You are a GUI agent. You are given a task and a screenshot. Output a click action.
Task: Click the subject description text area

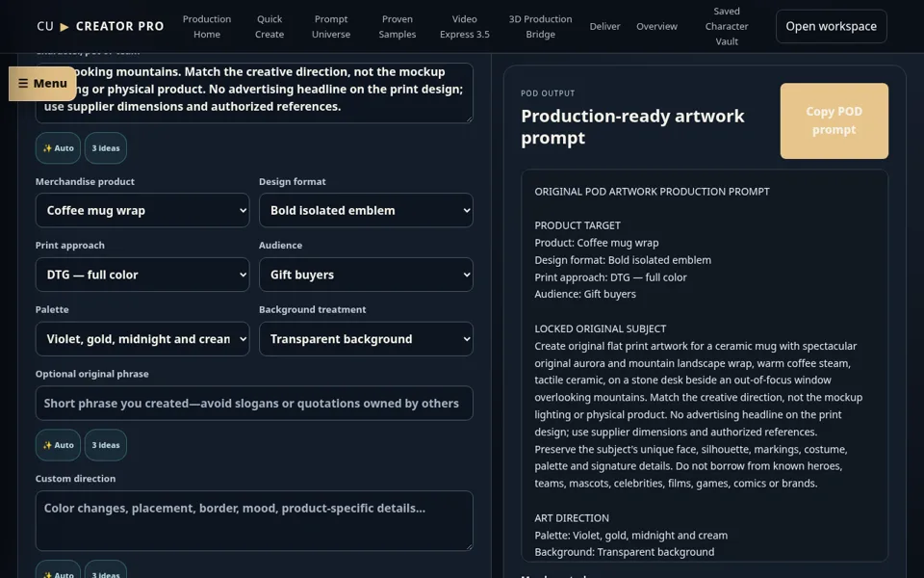coord(254,92)
